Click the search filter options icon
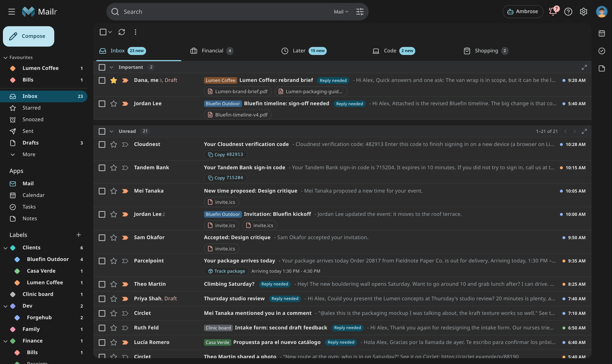 (x=360, y=11)
